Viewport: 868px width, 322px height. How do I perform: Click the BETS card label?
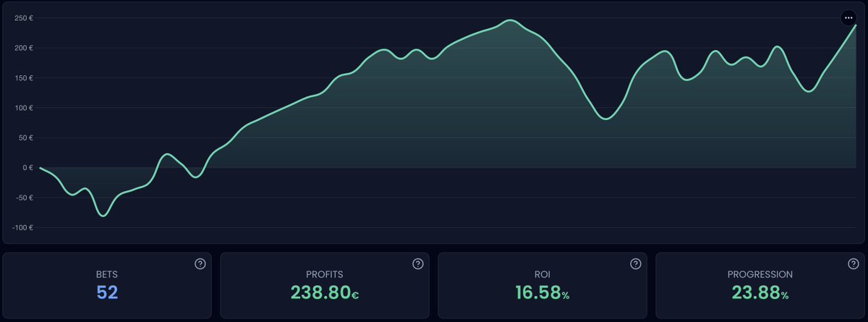coord(107,274)
